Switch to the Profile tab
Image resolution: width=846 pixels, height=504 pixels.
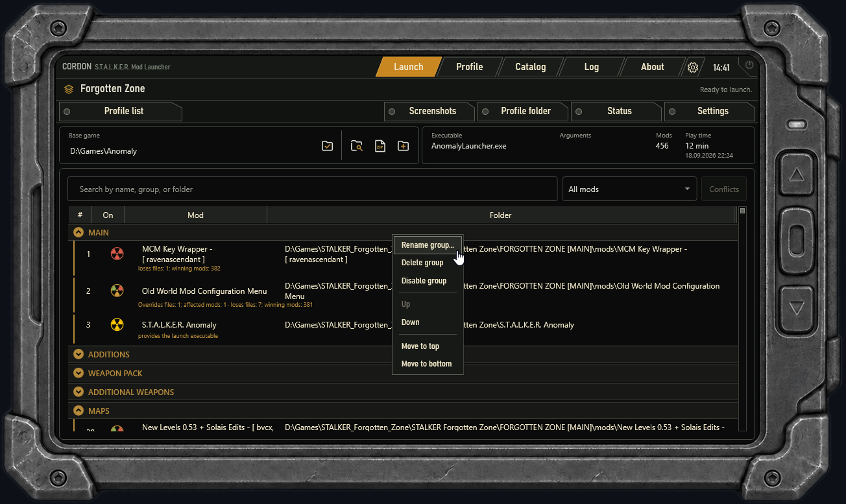[x=470, y=67]
